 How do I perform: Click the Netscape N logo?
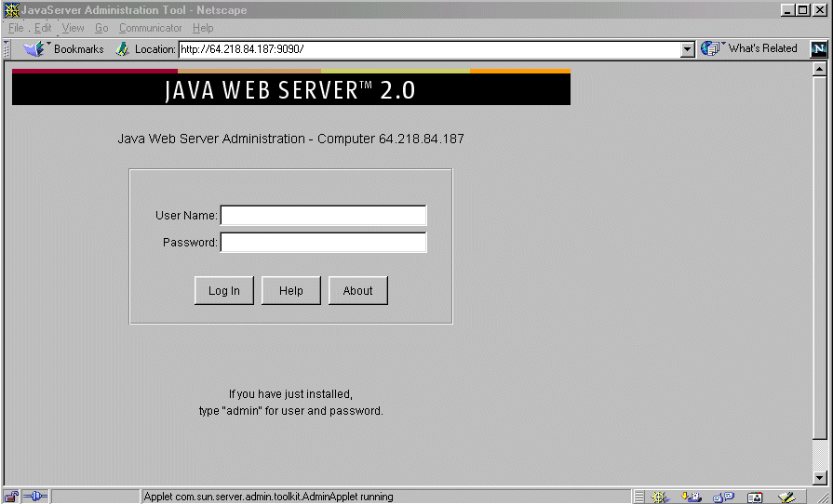pos(819,49)
